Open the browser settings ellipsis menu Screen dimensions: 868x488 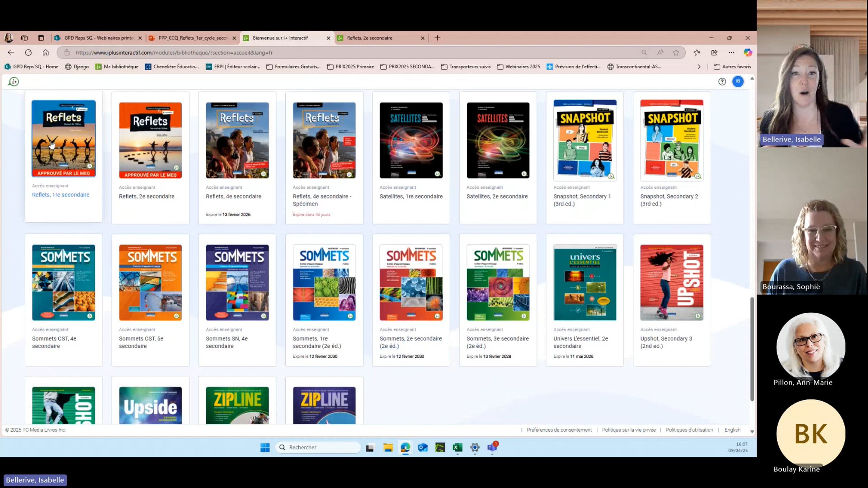731,52
